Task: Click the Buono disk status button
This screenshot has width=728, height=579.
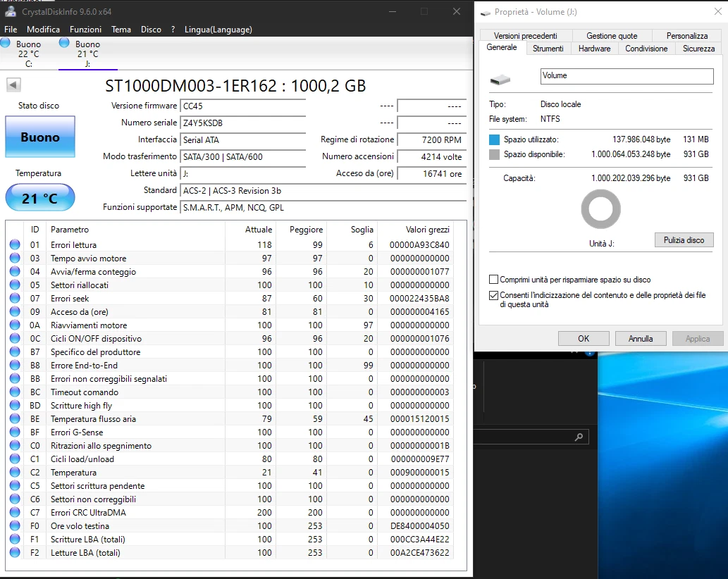Action: (x=40, y=137)
